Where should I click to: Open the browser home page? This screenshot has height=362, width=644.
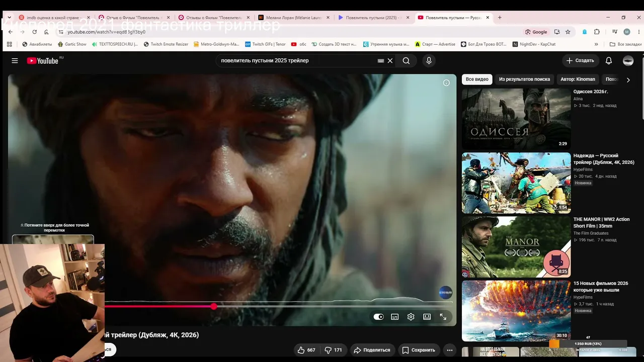pyautogui.click(x=46, y=32)
